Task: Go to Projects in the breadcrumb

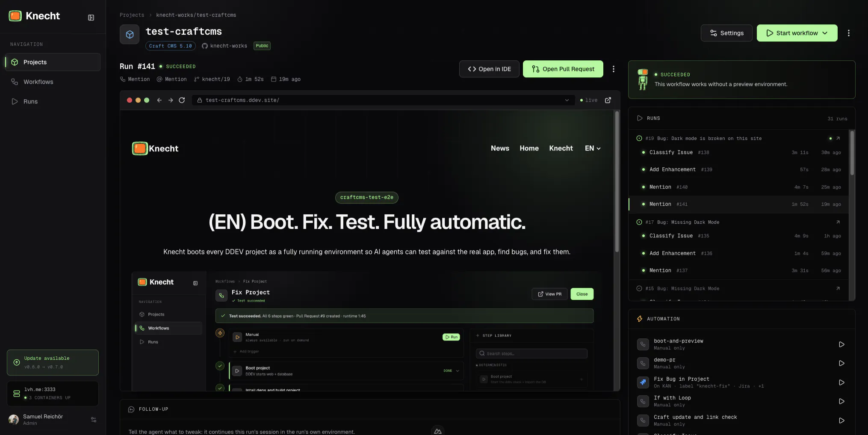Action: pos(132,15)
